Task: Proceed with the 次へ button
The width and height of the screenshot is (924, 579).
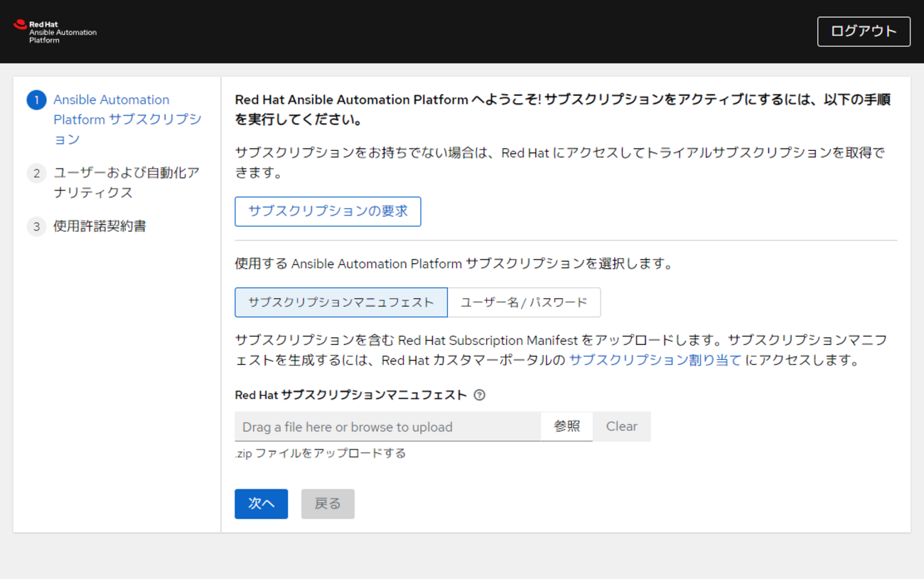Action: [261, 504]
